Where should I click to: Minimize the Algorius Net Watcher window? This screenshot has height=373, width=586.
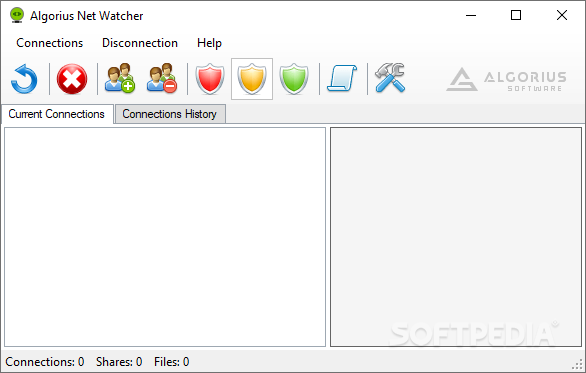click(x=471, y=15)
